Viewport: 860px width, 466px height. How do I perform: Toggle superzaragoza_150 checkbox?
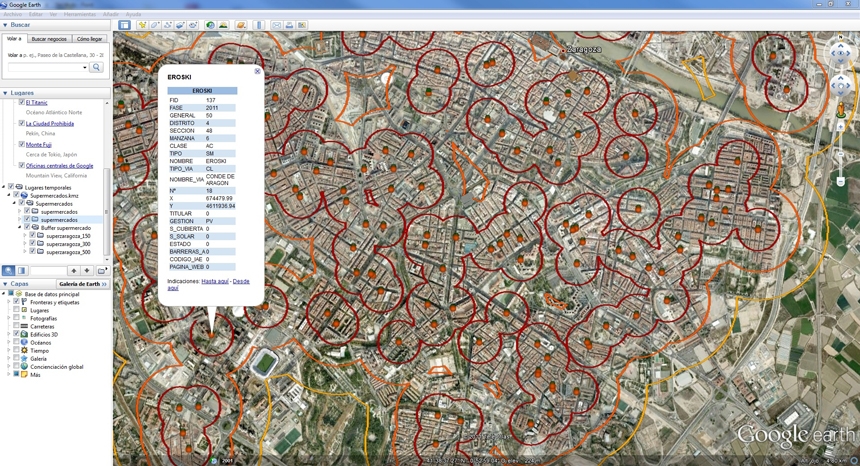click(32, 235)
